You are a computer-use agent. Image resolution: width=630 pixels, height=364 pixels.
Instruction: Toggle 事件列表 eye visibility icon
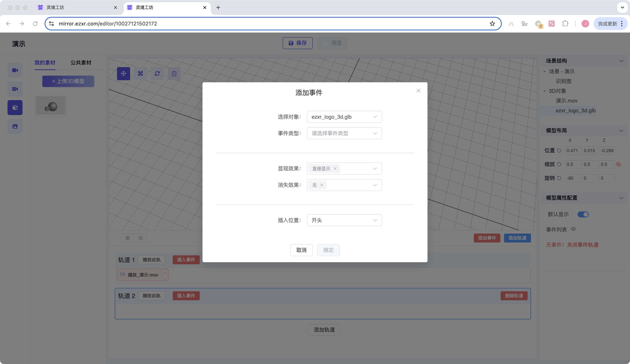tap(574, 229)
